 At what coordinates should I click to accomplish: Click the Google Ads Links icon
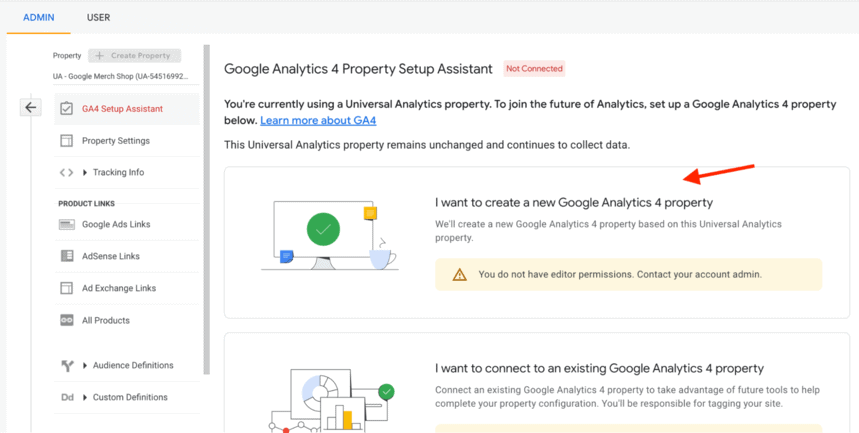[x=66, y=225]
